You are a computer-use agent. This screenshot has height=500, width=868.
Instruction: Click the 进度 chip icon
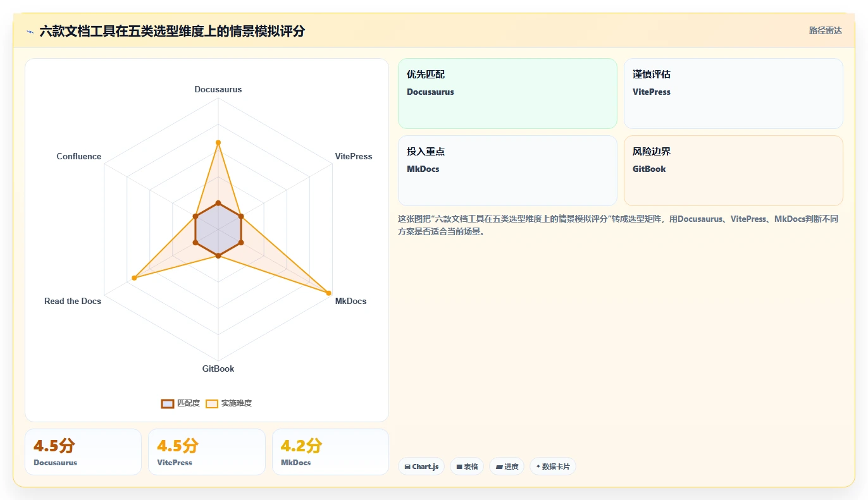click(x=499, y=467)
